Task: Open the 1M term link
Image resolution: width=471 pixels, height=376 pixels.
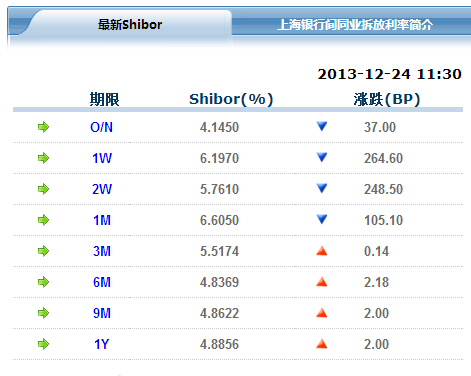Action: 102,220
